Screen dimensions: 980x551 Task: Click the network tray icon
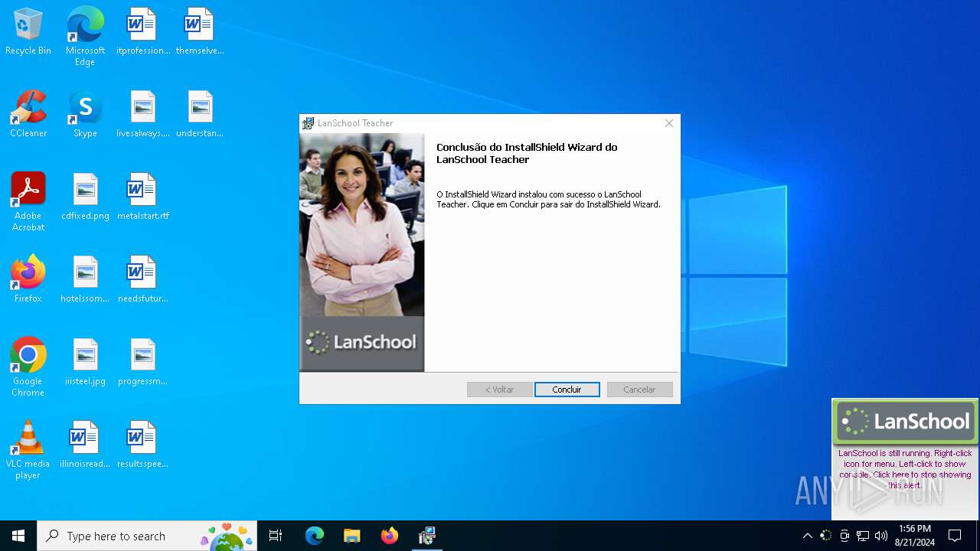(x=863, y=536)
